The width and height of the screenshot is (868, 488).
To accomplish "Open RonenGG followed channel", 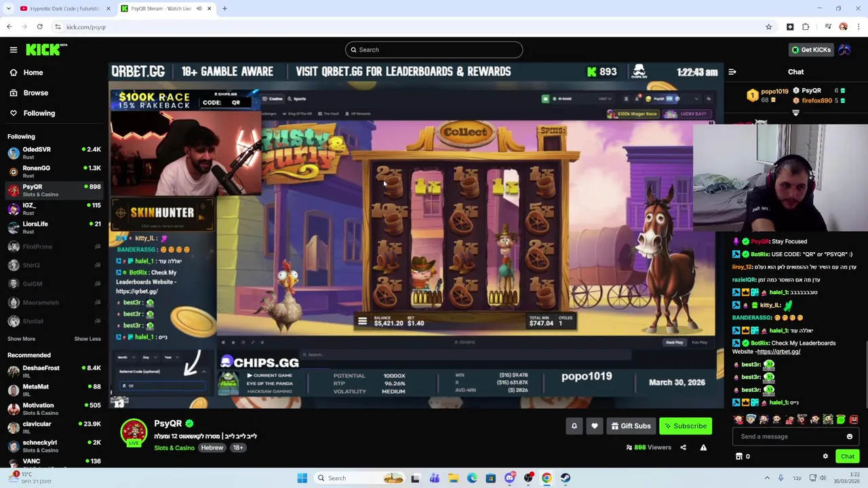I will 54,171.
